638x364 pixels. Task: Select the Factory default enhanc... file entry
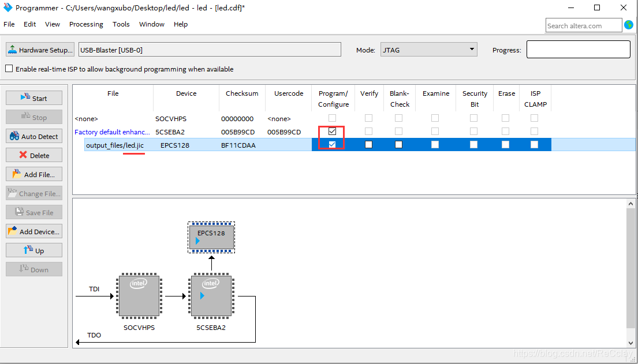tap(112, 132)
